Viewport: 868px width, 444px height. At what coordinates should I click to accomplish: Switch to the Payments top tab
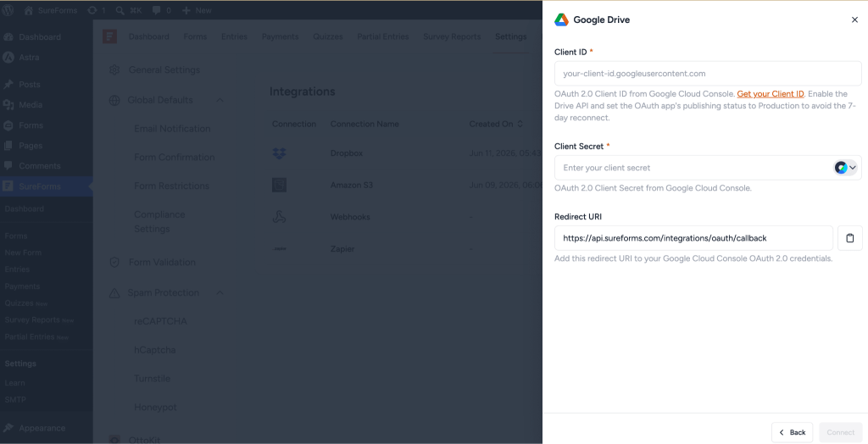click(x=280, y=36)
